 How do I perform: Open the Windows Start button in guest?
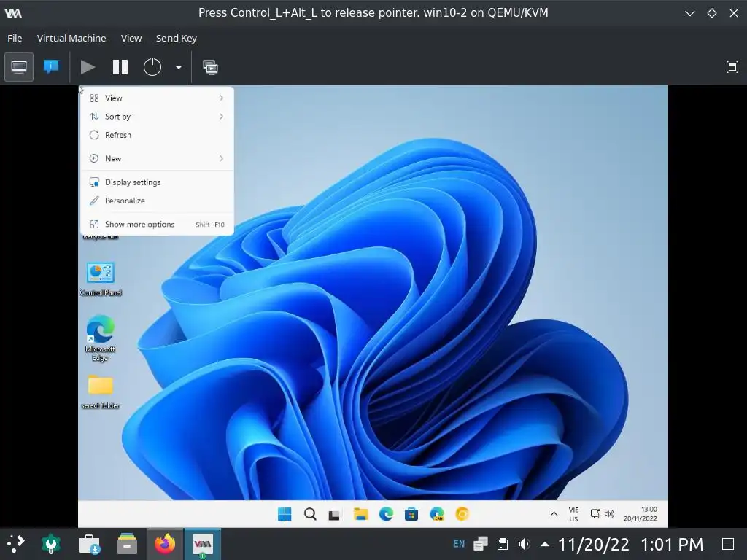coord(285,514)
